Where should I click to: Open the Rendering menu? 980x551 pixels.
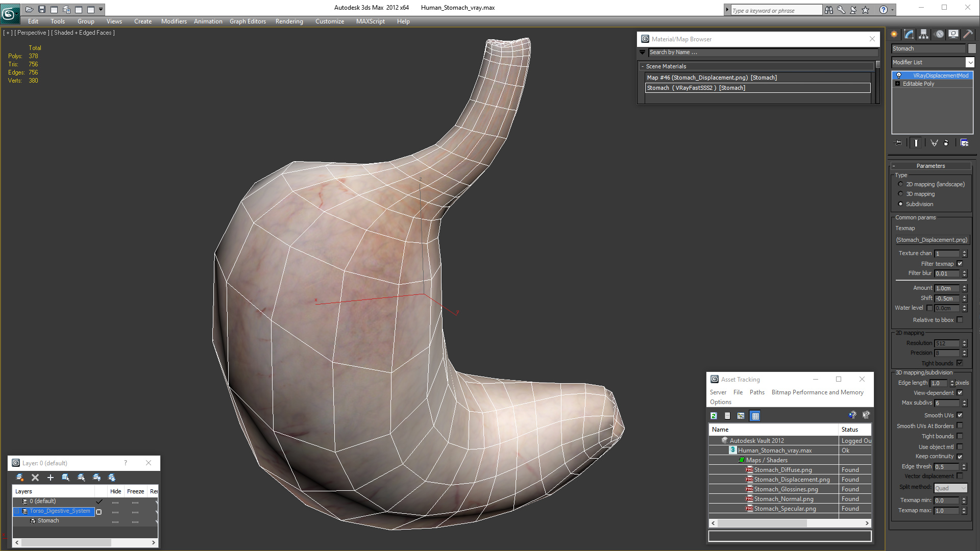(289, 21)
